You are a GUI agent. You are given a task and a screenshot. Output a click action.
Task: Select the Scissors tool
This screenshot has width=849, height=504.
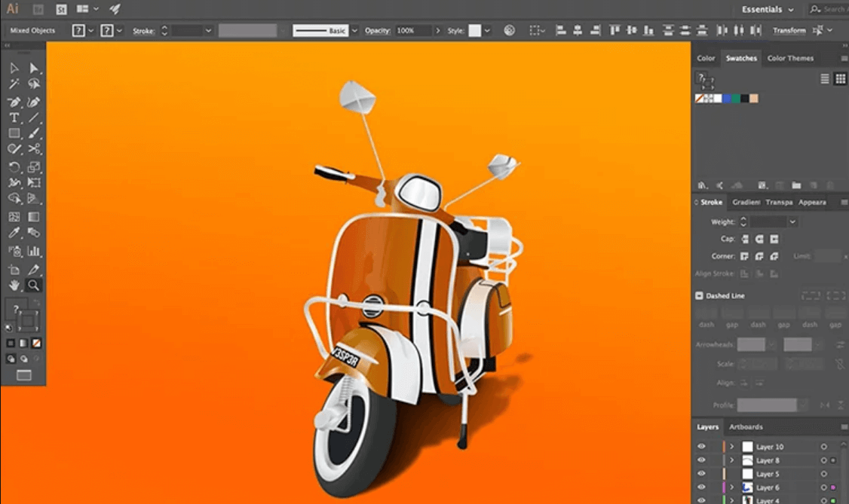tap(33, 150)
